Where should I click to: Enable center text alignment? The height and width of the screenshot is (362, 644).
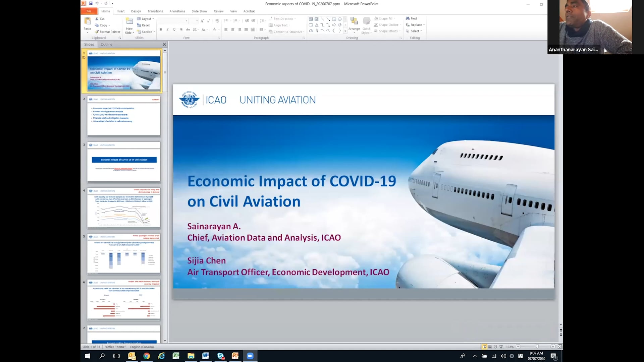pyautogui.click(x=232, y=29)
